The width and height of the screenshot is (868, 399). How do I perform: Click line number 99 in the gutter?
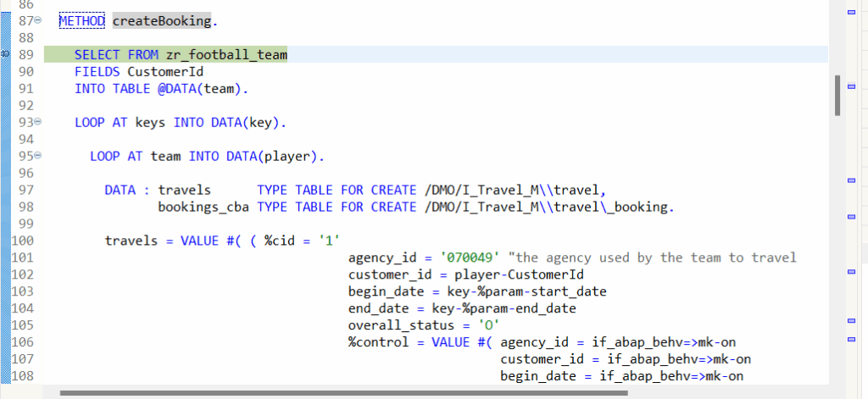(25, 224)
